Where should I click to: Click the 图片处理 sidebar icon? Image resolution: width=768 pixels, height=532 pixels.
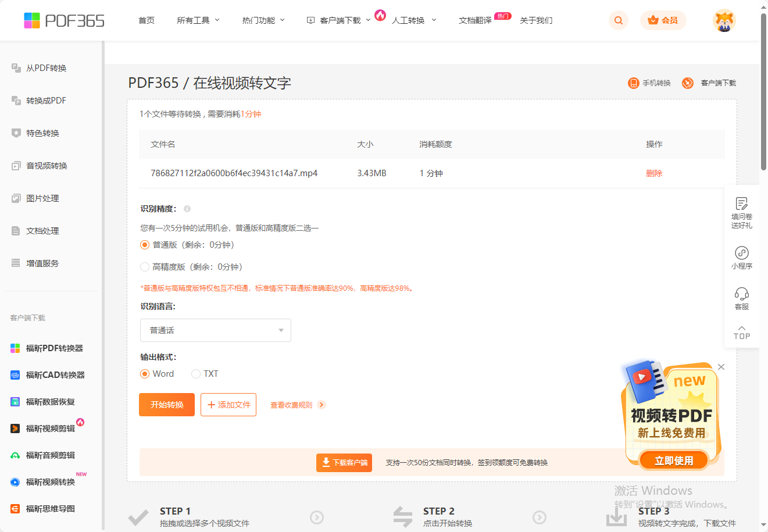tap(16, 198)
